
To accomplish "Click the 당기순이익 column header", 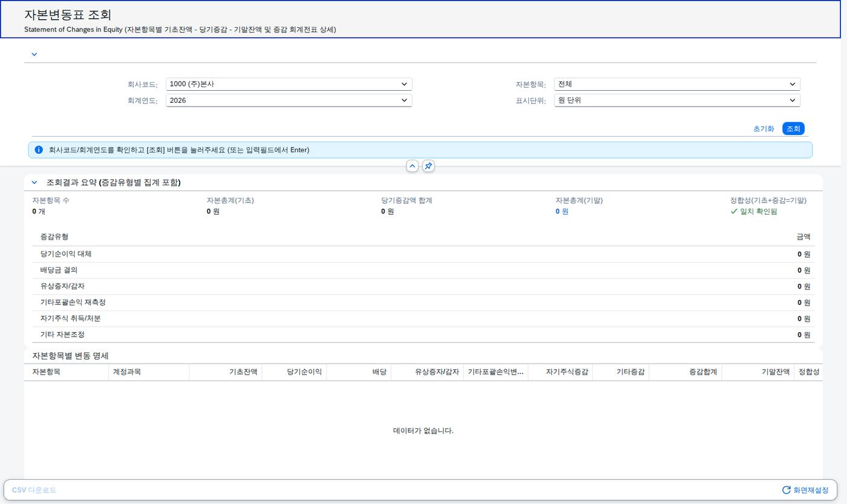I will point(294,372).
